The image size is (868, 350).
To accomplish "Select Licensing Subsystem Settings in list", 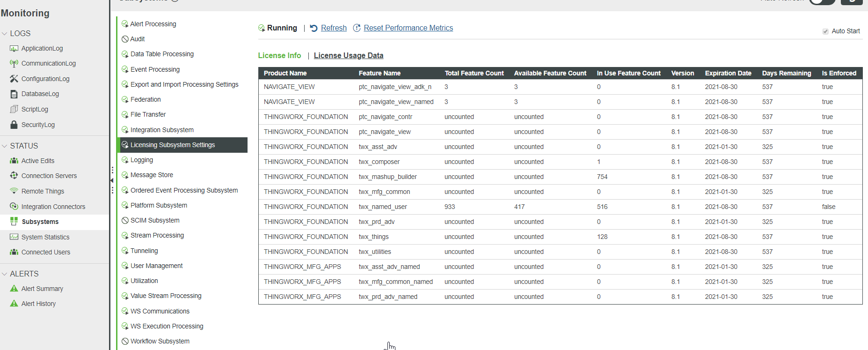I will pos(182,145).
